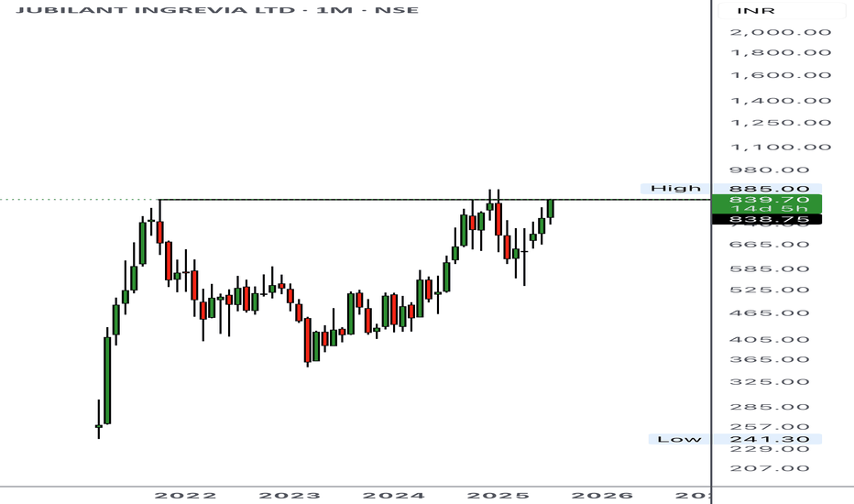Screen dimensions: 854x504
Task: Click the 285.00 price label
Action: point(769,407)
